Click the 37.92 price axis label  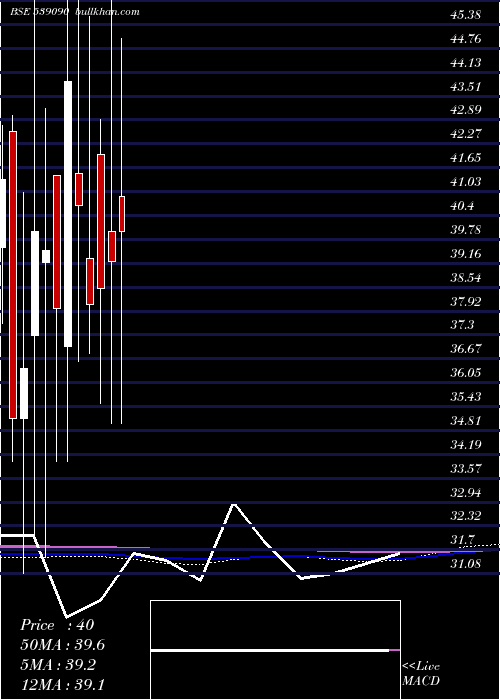pyautogui.click(x=466, y=302)
